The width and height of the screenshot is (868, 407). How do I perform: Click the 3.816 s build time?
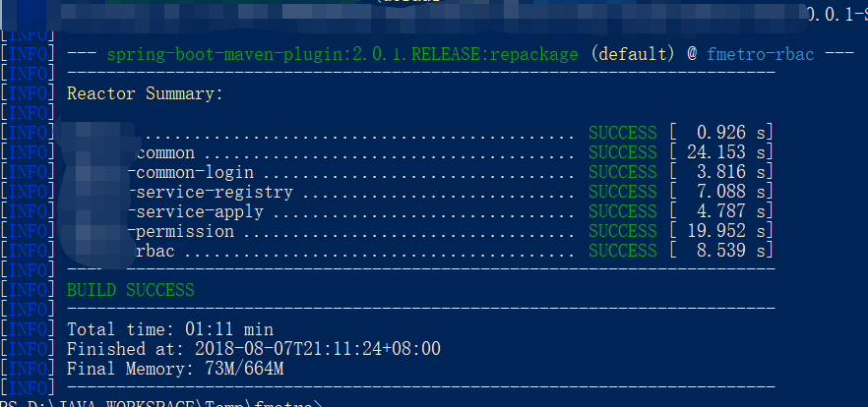(x=726, y=172)
